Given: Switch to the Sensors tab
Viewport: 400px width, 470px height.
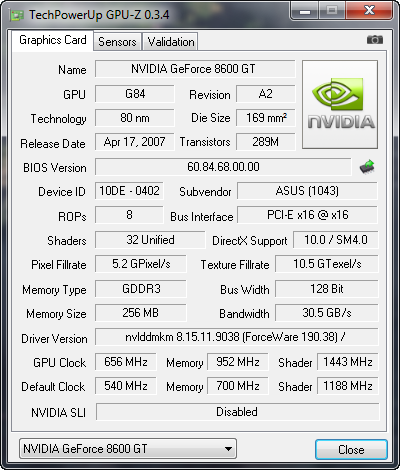Looking at the screenshot, I should [117, 42].
